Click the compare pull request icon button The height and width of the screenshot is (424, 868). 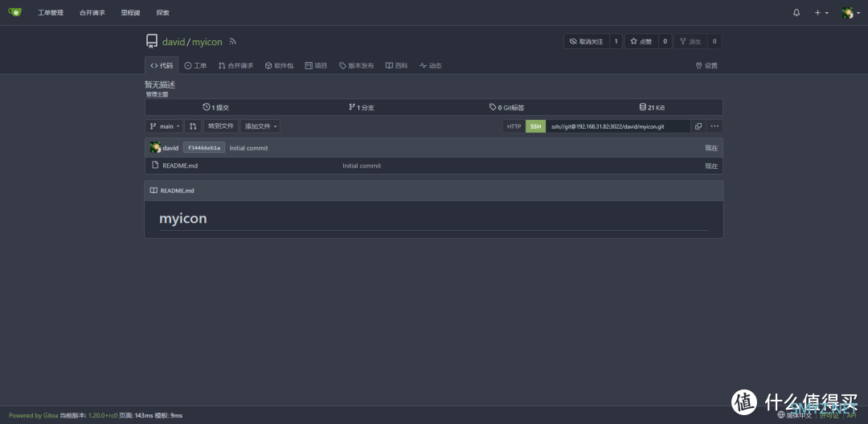tap(193, 126)
